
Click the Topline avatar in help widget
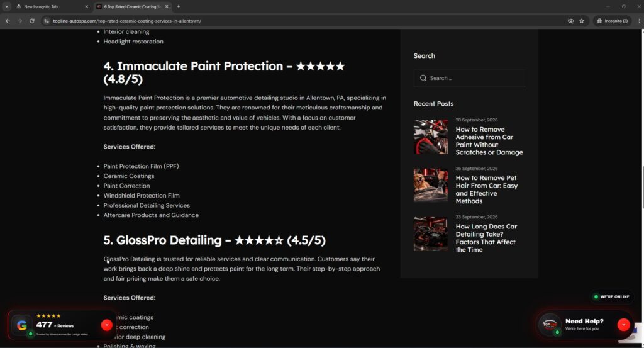(550, 325)
